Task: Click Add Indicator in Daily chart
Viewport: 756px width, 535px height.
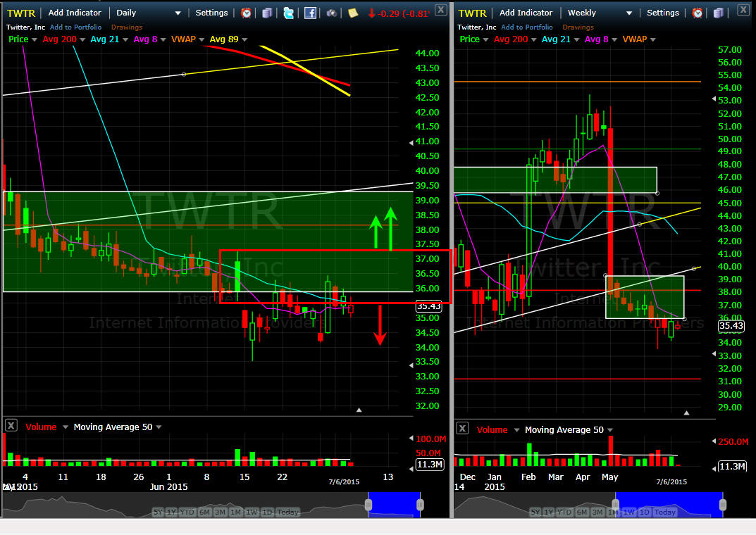Action: 75,13
